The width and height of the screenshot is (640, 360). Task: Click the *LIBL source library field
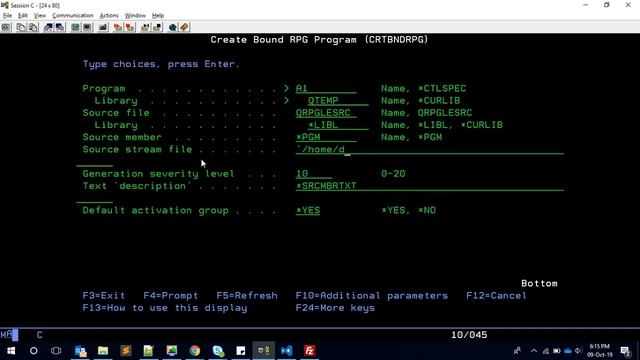[x=338, y=125]
